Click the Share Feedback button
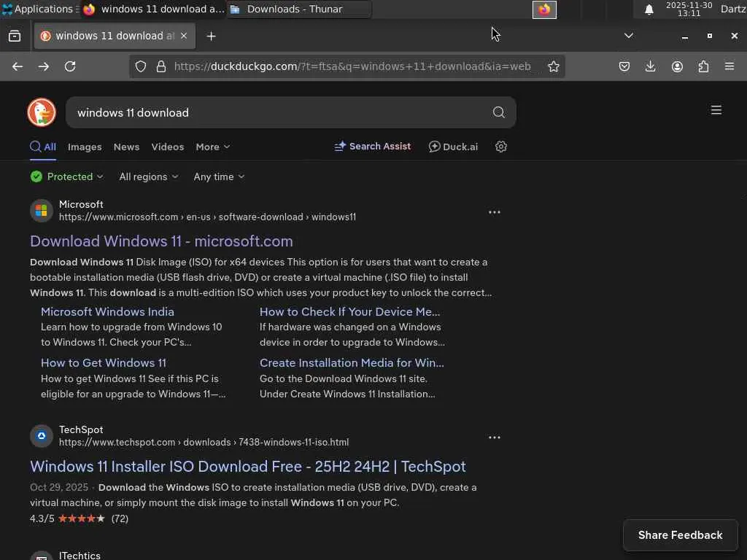This screenshot has width=747, height=560. click(681, 535)
